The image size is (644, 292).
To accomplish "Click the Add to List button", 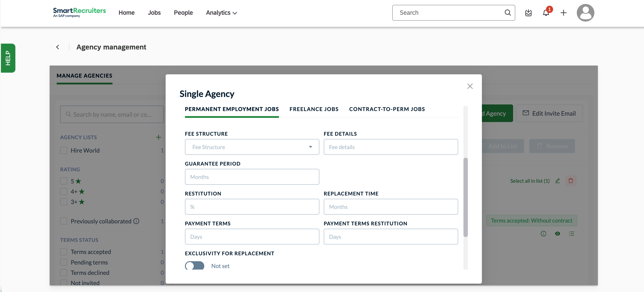I will tap(503, 146).
